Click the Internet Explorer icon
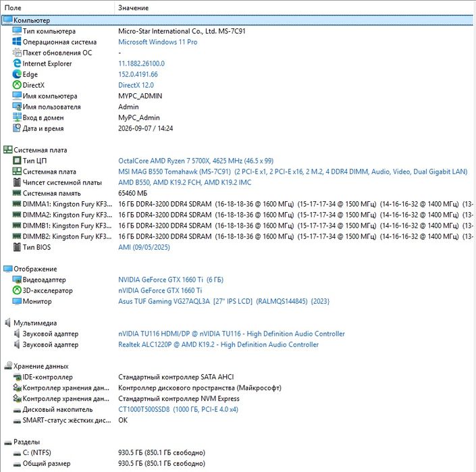 click(17, 63)
